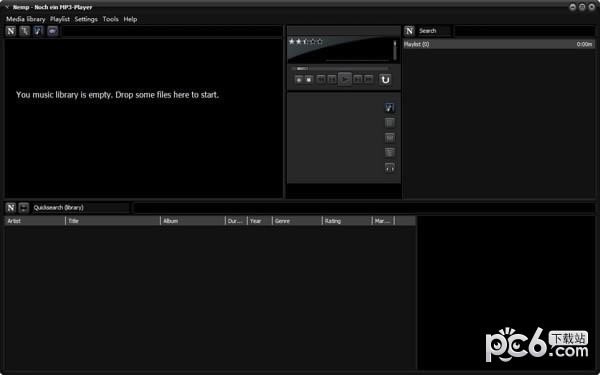Screen dimensions: 600x375
Task: Click the small button next to Quicksearch N
Action: click(24, 207)
